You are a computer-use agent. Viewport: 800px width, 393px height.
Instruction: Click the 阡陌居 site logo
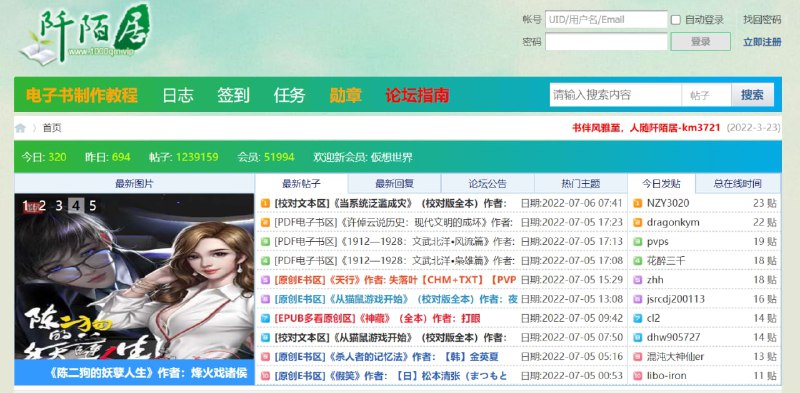point(86,34)
